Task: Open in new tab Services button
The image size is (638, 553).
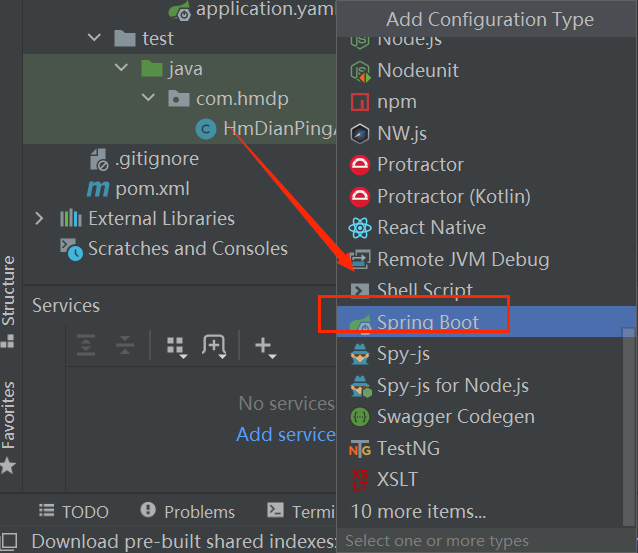Action: click(214, 346)
